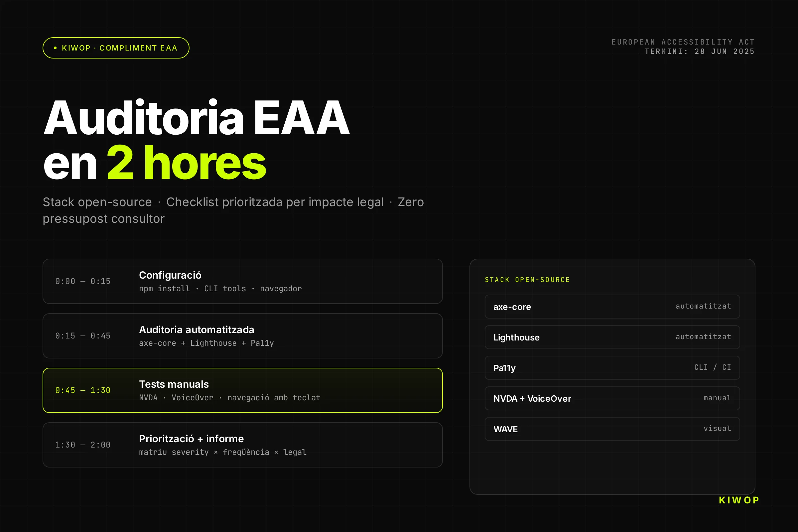Click 'matriu severity × freqüència × legal' text
This screenshot has height=532, width=798.
pyautogui.click(x=222, y=452)
